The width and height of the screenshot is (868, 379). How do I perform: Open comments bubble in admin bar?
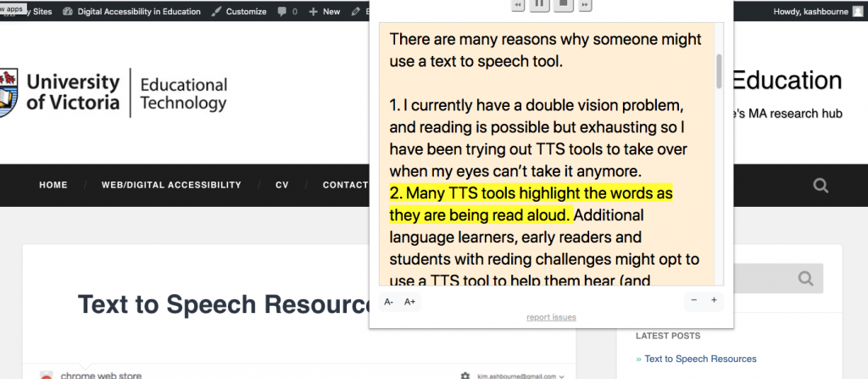287,12
